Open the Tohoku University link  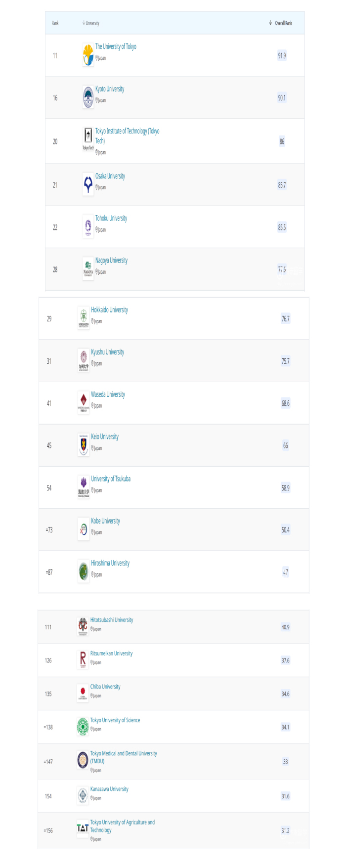point(111,218)
